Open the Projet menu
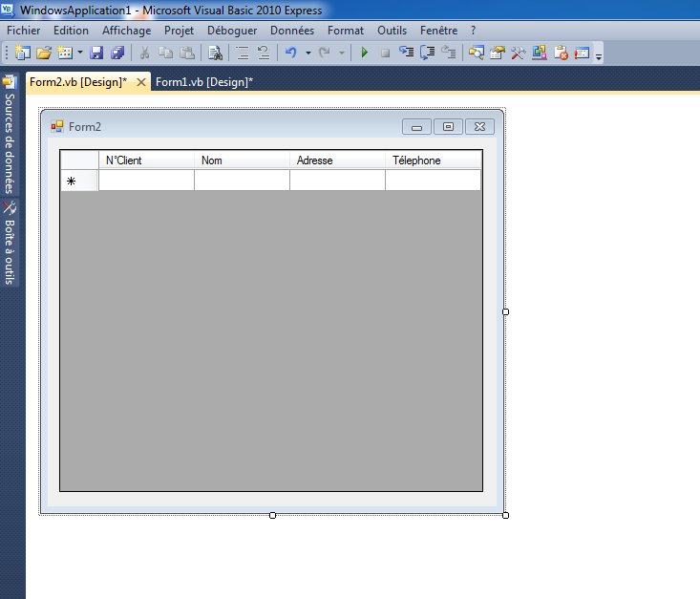Viewport: 700px width, 599px height. (x=179, y=31)
